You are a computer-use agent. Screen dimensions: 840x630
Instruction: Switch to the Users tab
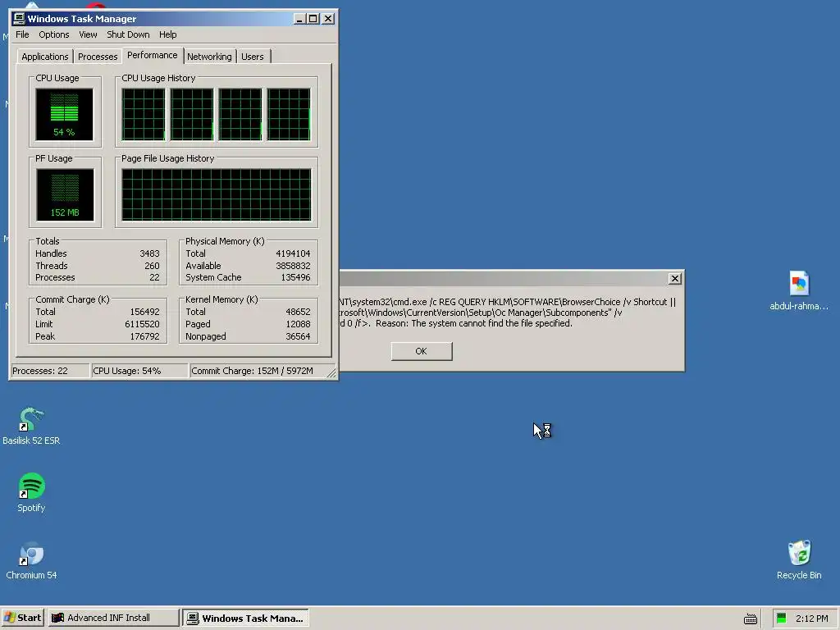click(253, 57)
